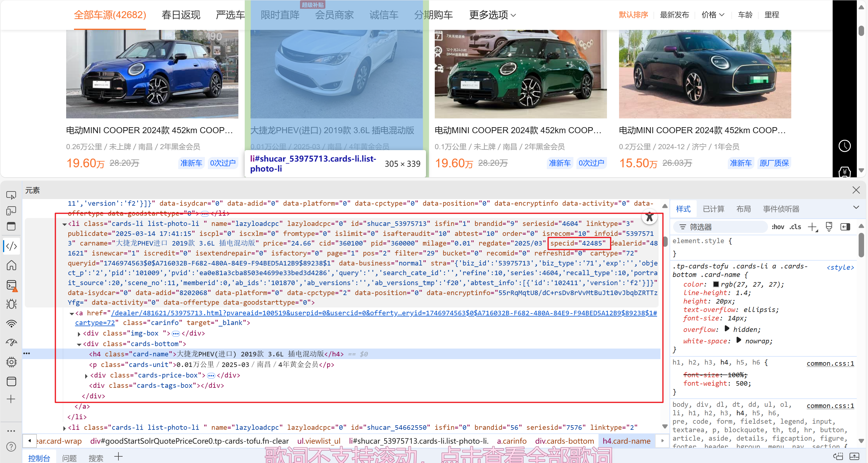Open ellipsis actions for selected h4 row
Screen dimensions: 868x463
[27, 353]
